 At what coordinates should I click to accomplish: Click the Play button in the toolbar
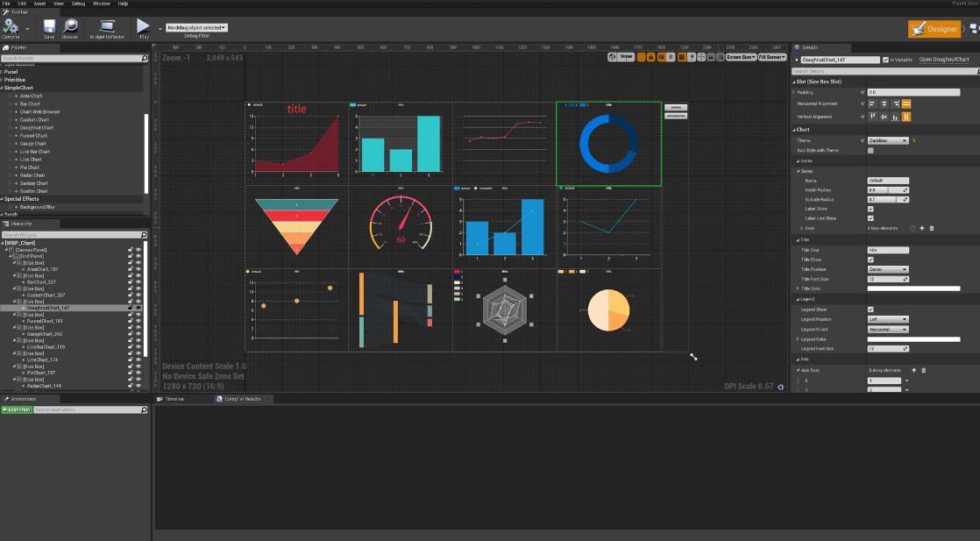coord(142,28)
